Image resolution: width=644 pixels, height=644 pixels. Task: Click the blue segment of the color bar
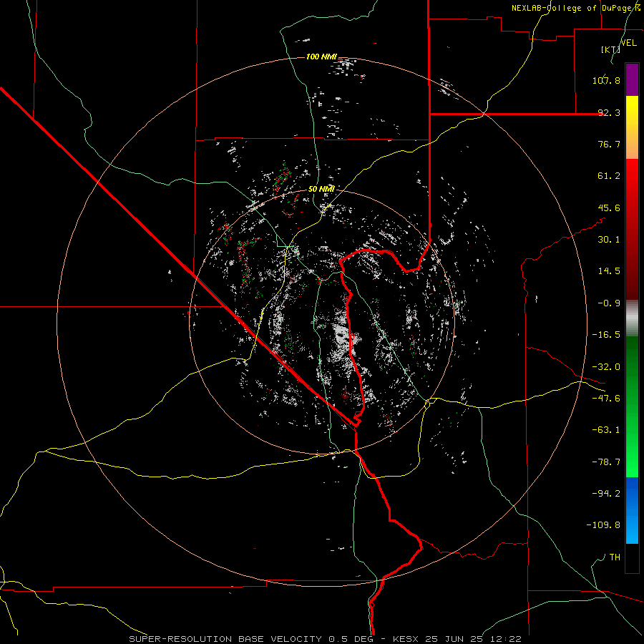tap(632, 510)
